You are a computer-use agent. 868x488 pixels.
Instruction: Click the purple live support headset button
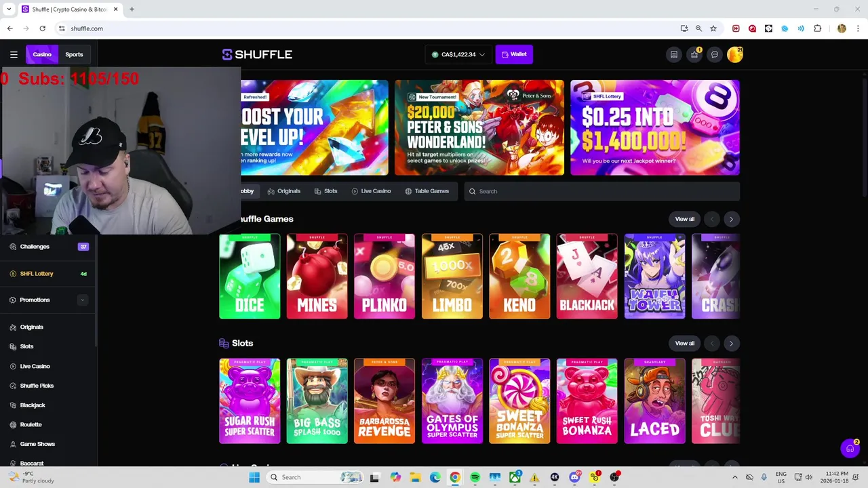[x=850, y=449]
